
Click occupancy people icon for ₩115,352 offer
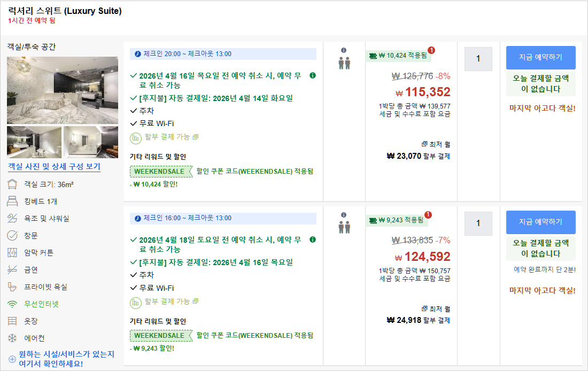[x=344, y=63]
